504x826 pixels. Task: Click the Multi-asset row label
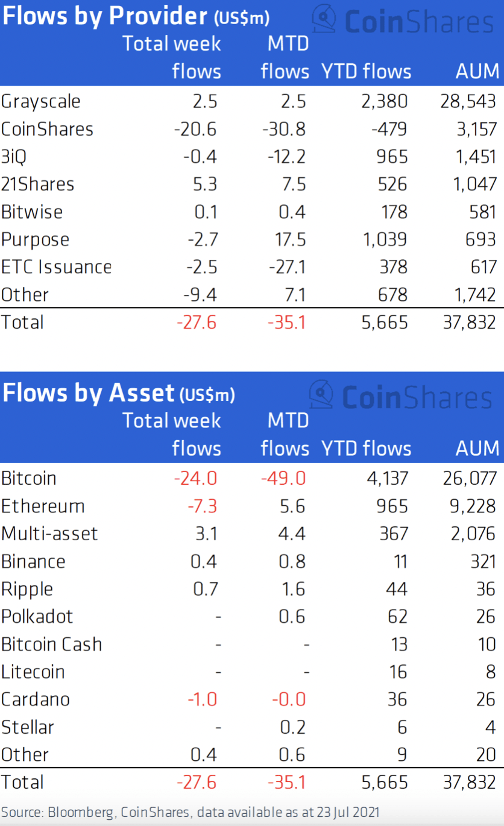point(49,534)
